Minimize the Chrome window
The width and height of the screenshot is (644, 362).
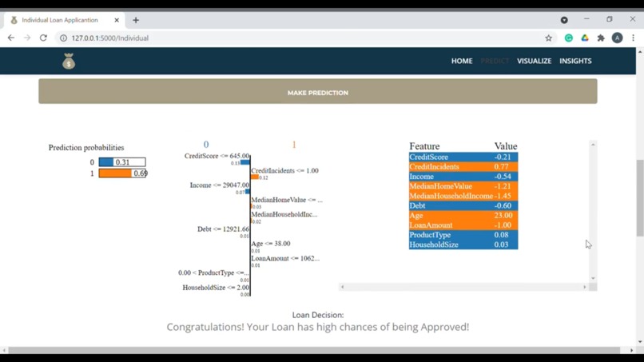[x=586, y=19]
